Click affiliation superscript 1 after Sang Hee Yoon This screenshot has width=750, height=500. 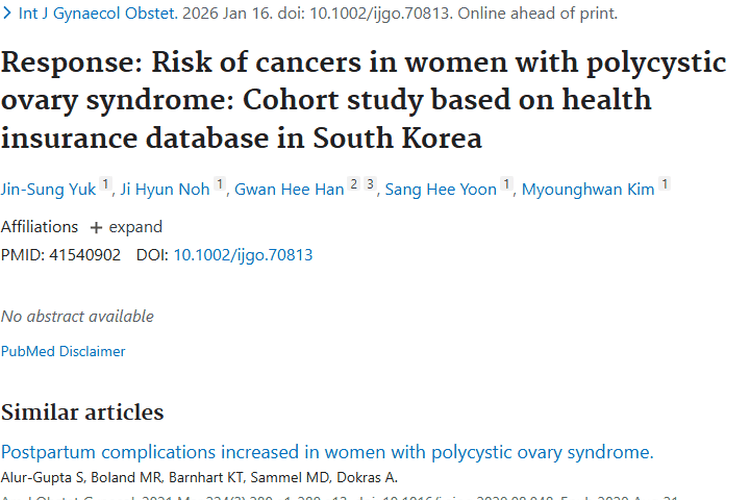507,185
